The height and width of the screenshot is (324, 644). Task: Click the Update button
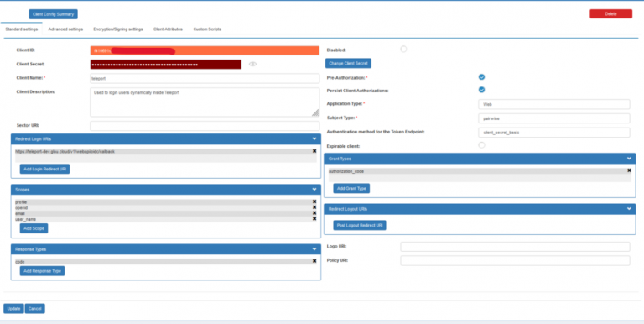pos(13,309)
